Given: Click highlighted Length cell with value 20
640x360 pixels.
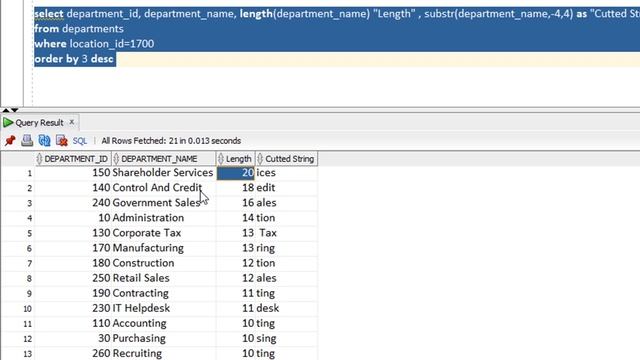Looking at the screenshot, I should 236,173.
